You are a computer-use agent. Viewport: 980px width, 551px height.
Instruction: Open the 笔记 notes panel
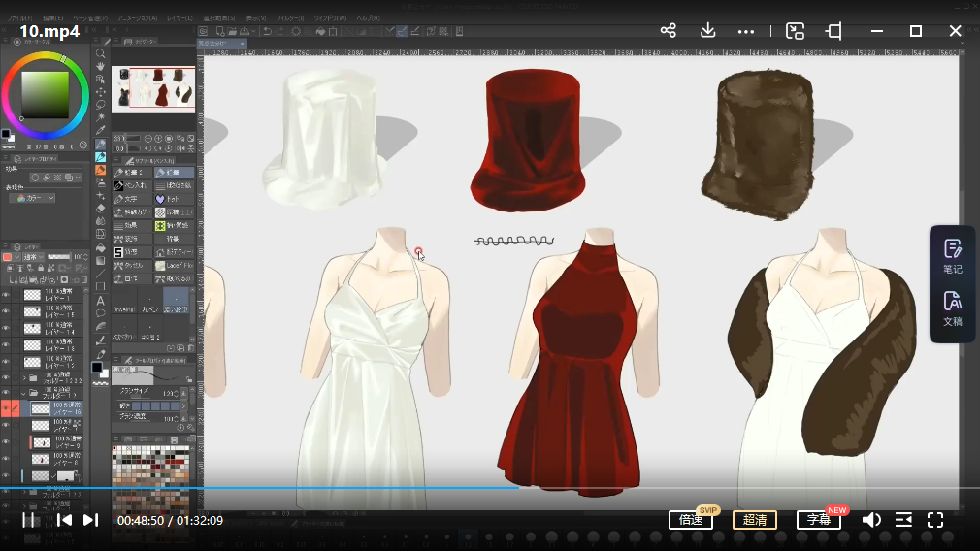(x=952, y=256)
